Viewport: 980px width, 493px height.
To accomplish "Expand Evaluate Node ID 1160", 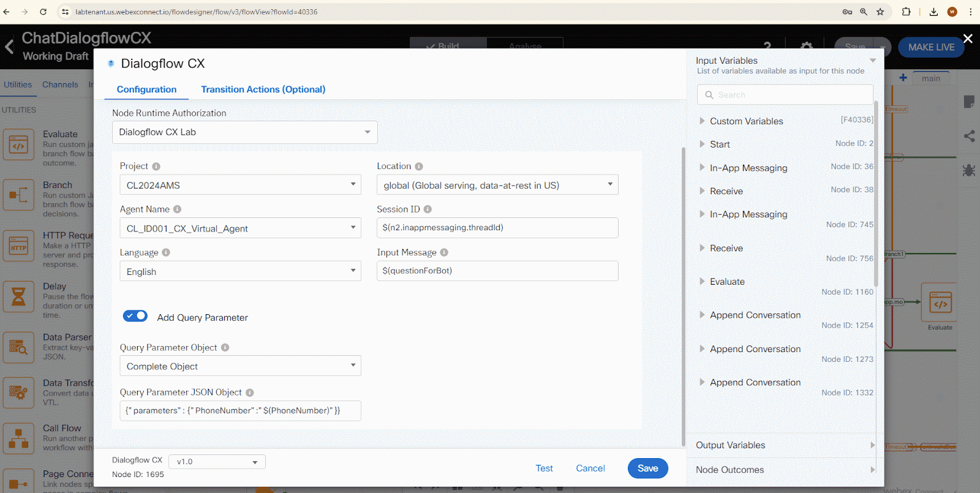I will [x=702, y=282].
